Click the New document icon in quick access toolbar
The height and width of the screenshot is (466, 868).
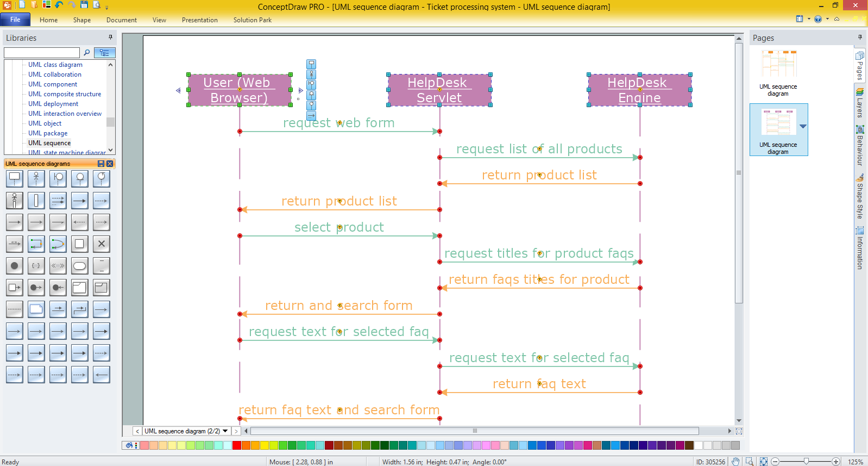[22, 5]
